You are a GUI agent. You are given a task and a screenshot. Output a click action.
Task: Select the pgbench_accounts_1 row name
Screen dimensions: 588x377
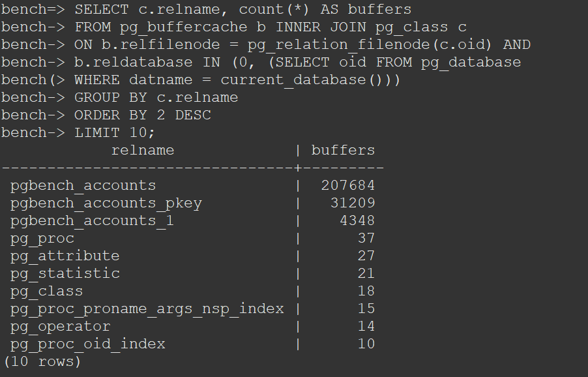coord(92,221)
